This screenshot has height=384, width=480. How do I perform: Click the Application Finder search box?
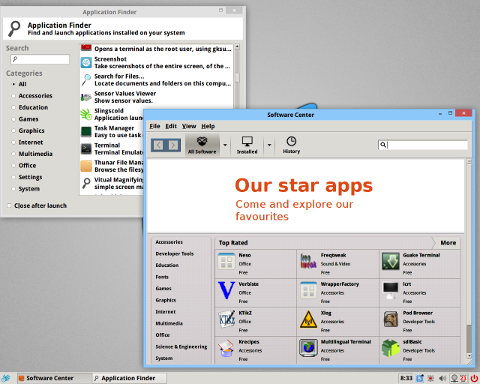coord(40,59)
